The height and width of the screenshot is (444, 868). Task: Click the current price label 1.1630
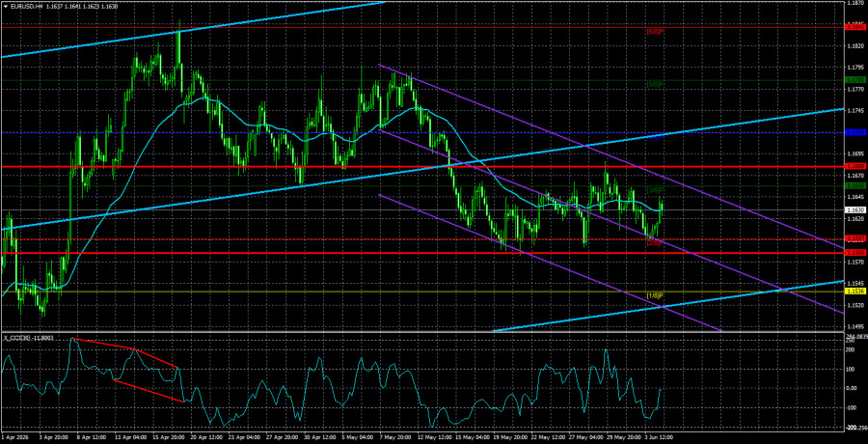[x=854, y=210]
